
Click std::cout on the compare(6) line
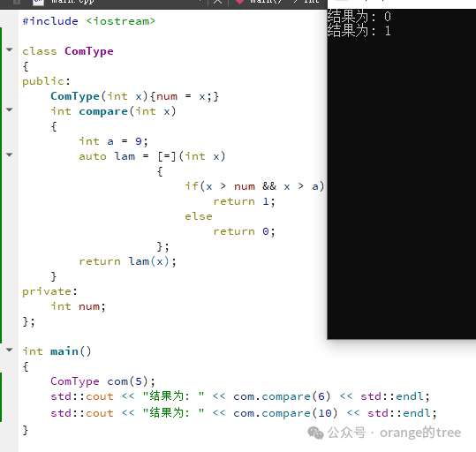tap(82, 396)
